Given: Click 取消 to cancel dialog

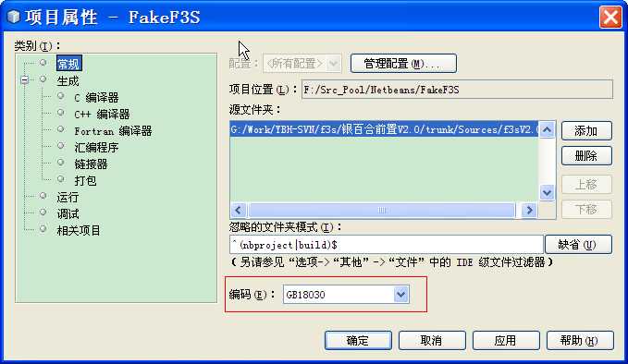Looking at the screenshot, I should 432,340.
